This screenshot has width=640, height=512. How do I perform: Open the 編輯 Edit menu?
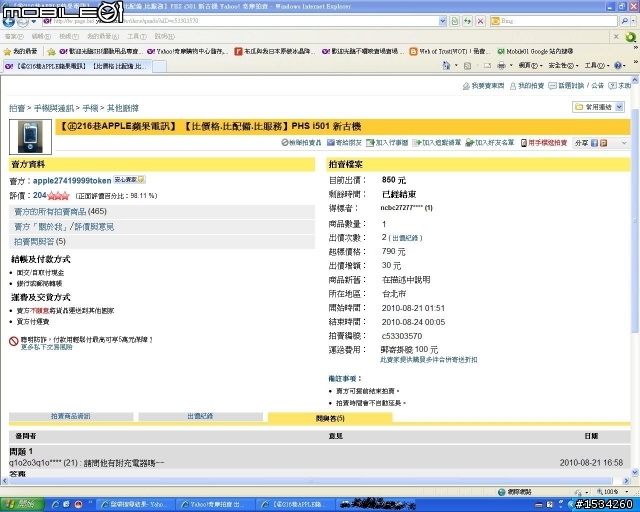[x=41, y=36]
